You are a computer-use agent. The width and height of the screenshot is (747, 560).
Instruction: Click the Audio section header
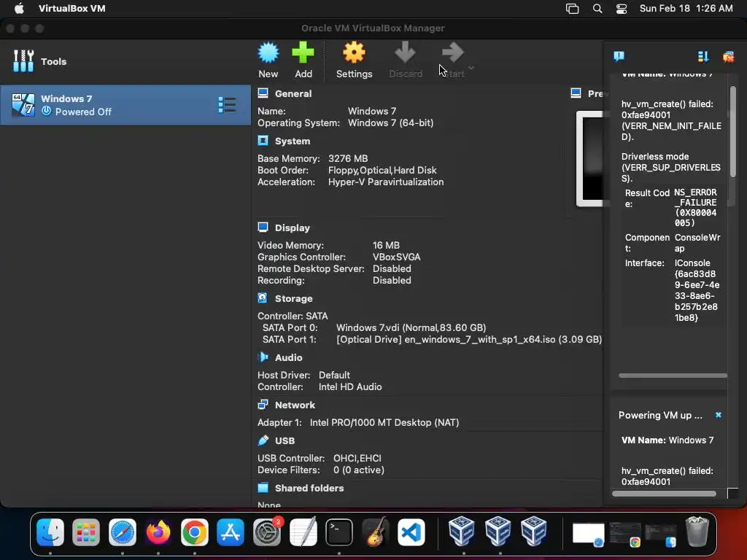[x=288, y=357]
